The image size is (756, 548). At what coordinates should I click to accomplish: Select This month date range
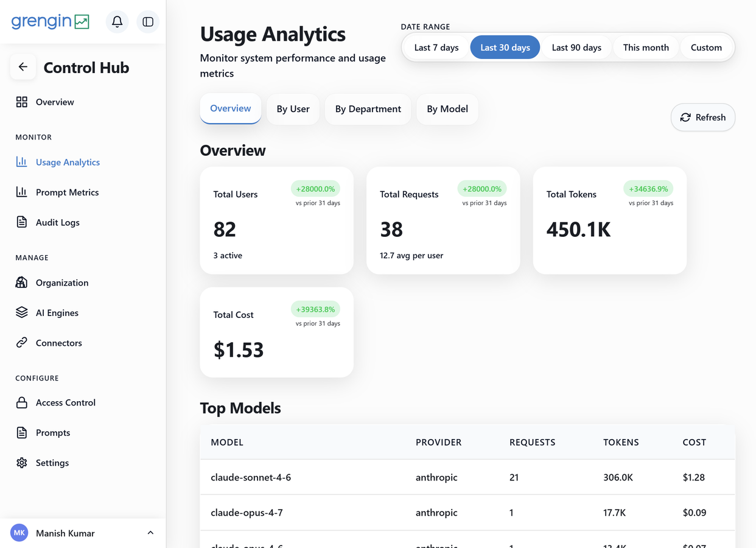(x=646, y=47)
